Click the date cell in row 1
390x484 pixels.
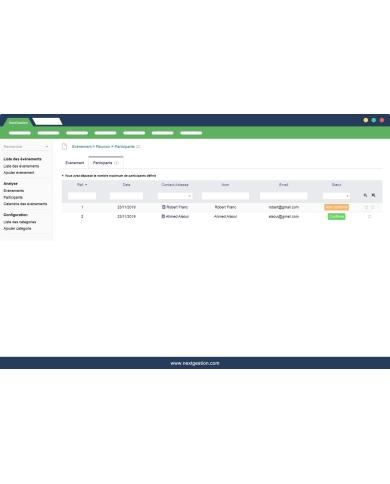(126, 207)
